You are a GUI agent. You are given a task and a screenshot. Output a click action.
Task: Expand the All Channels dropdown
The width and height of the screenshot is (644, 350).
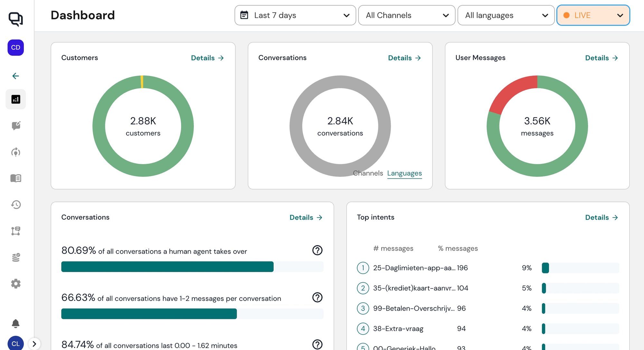[x=406, y=15]
